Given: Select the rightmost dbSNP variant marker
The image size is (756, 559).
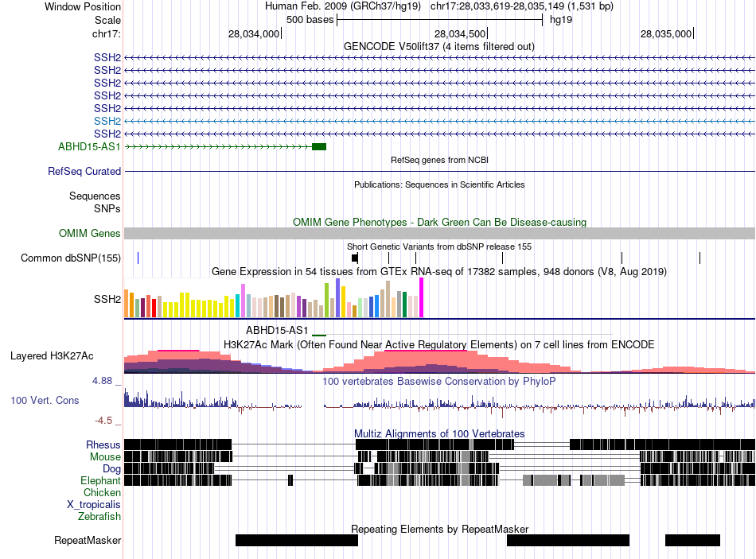Looking at the screenshot, I should pos(699,258).
